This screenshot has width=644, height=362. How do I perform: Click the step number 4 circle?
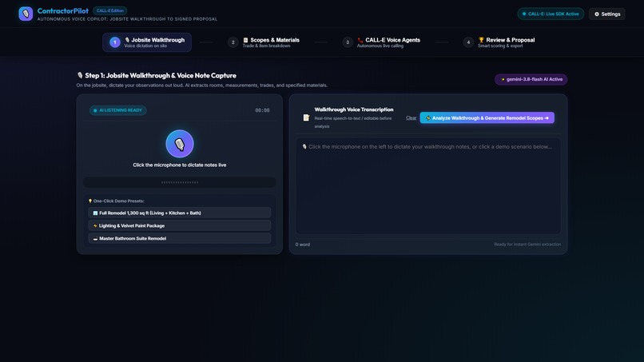pyautogui.click(x=468, y=42)
